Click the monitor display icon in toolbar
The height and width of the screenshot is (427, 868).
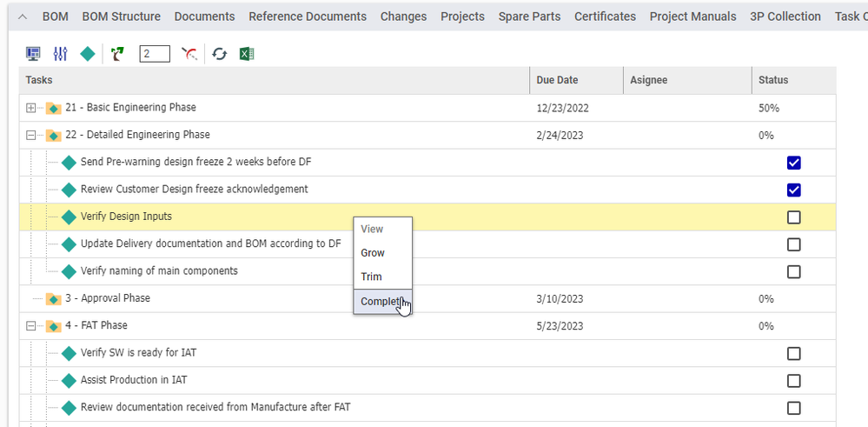(34, 54)
